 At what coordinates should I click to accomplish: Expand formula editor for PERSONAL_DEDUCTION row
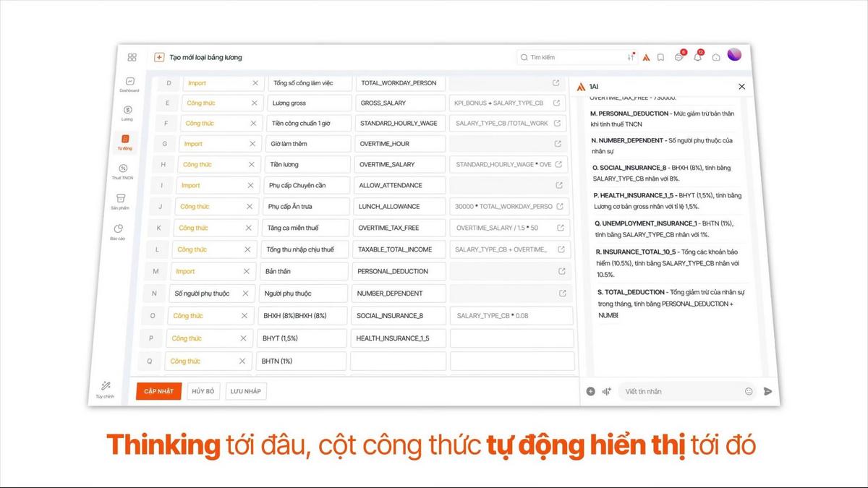(x=562, y=271)
